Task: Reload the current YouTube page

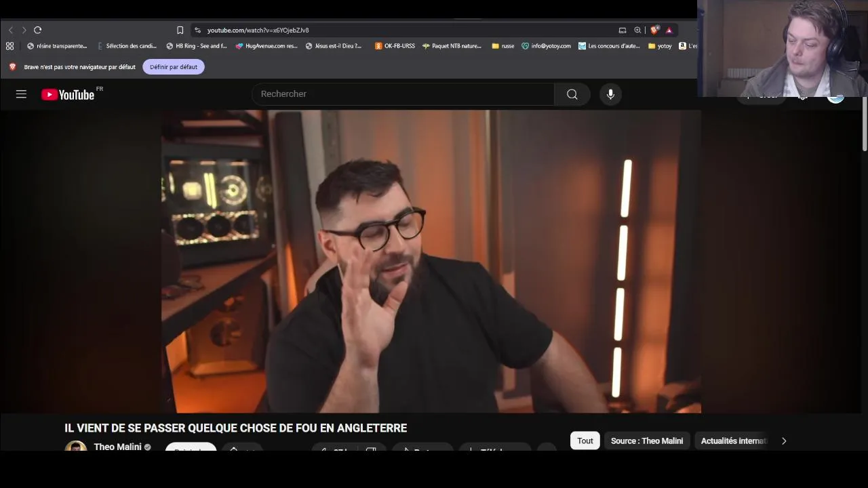Action: pyautogui.click(x=38, y=30)
